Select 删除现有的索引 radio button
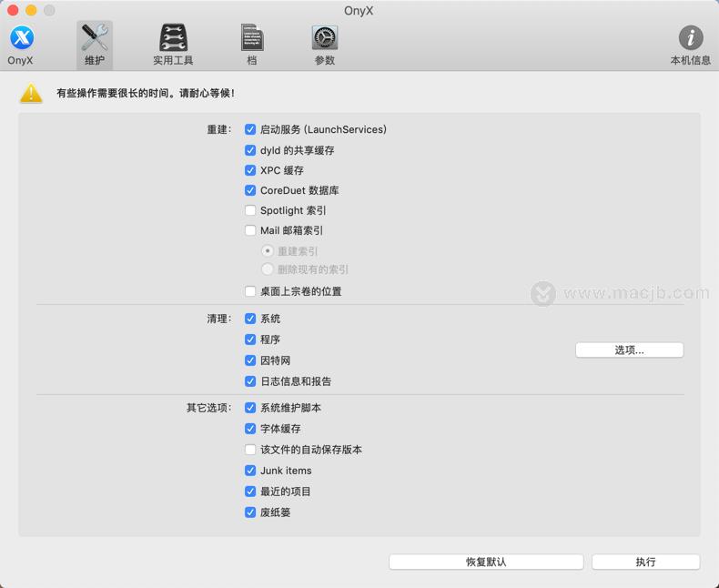The image size is (719, 588). (267, 269)
